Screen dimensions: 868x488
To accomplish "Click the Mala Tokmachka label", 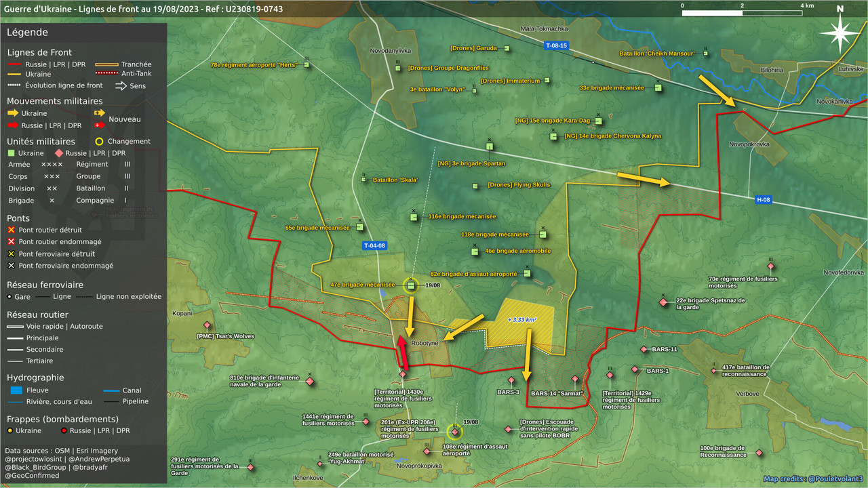I will pos(543,28).
